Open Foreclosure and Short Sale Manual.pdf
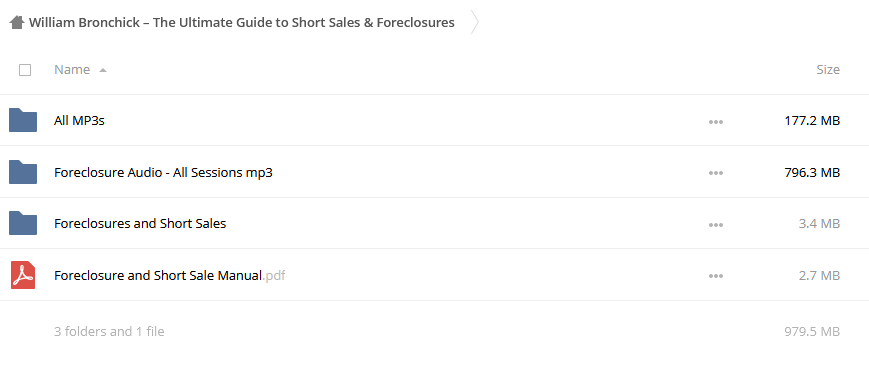This screenshot has width=869, height=380. 170,275
